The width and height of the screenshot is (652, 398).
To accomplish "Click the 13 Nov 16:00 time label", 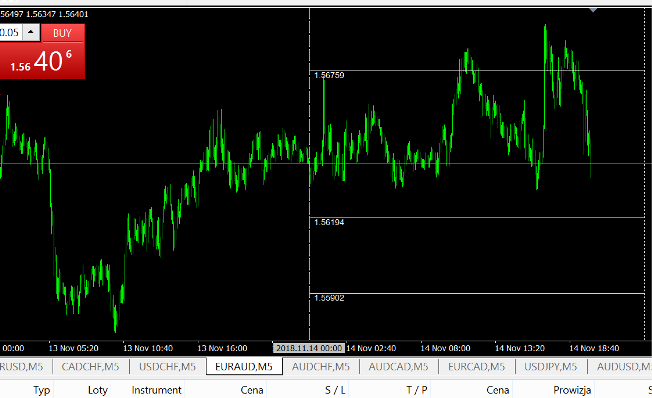I will click(222, 348).
